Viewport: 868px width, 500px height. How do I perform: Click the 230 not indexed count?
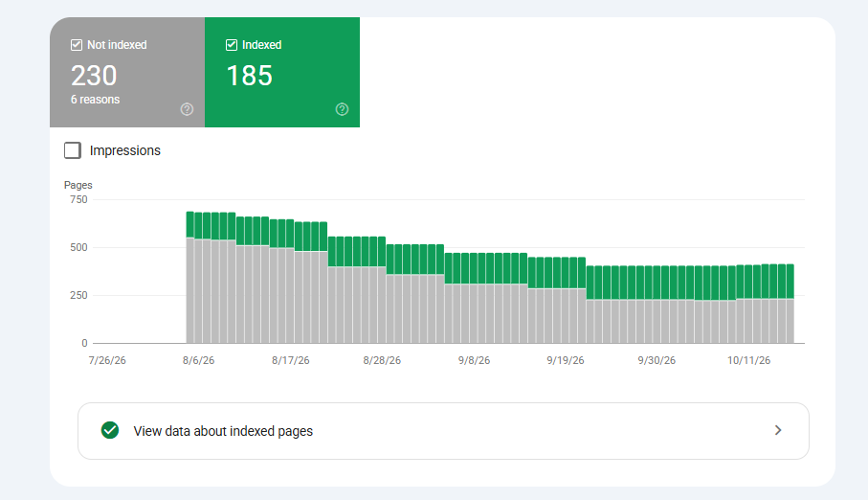94,76
